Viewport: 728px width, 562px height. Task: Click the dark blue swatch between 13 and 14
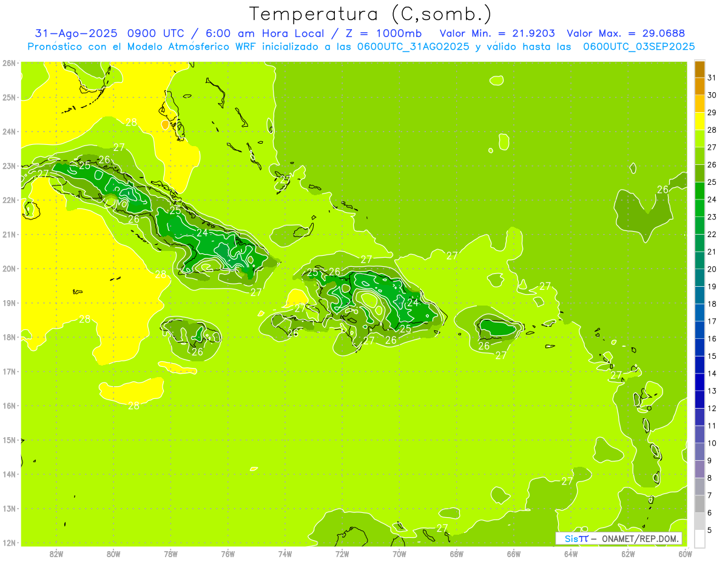pyautogui.click(x=699, y=382)
